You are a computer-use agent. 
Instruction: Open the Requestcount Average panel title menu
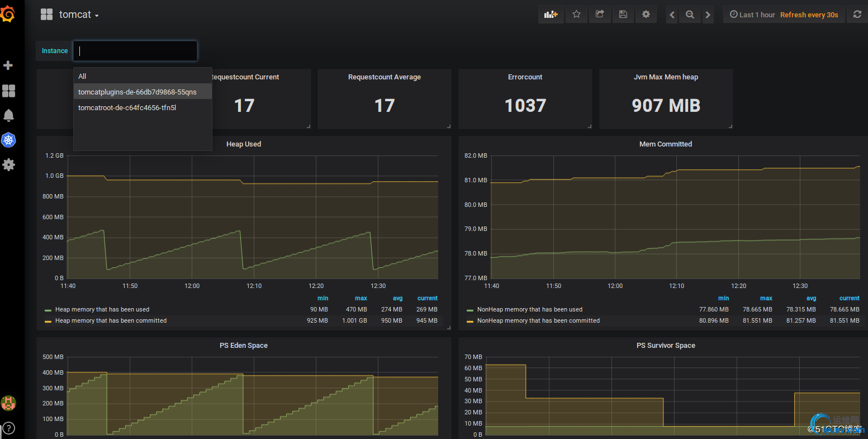385,77
